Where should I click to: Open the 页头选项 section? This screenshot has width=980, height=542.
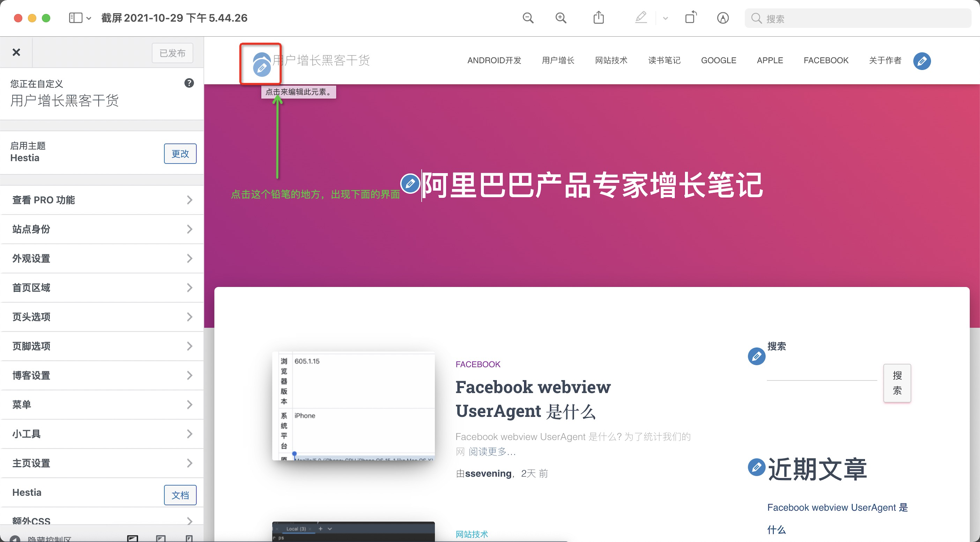(102, 317)
